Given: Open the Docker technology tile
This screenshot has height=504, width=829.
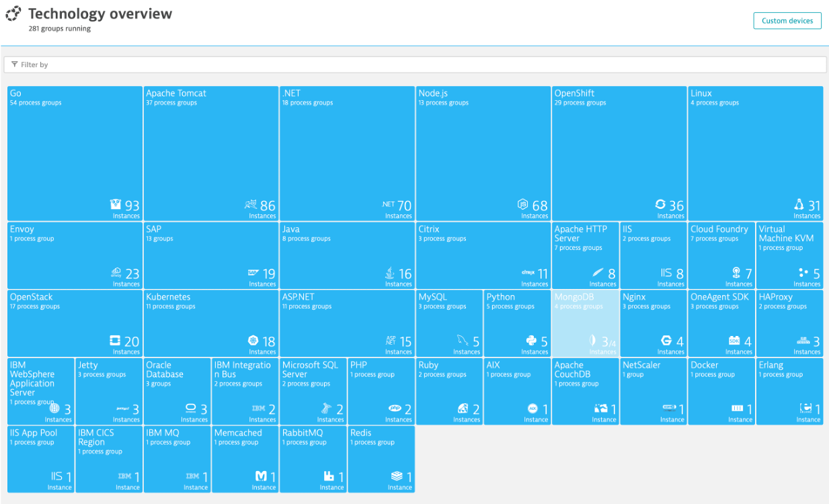Looking at the screenshot, I should 721,391.
